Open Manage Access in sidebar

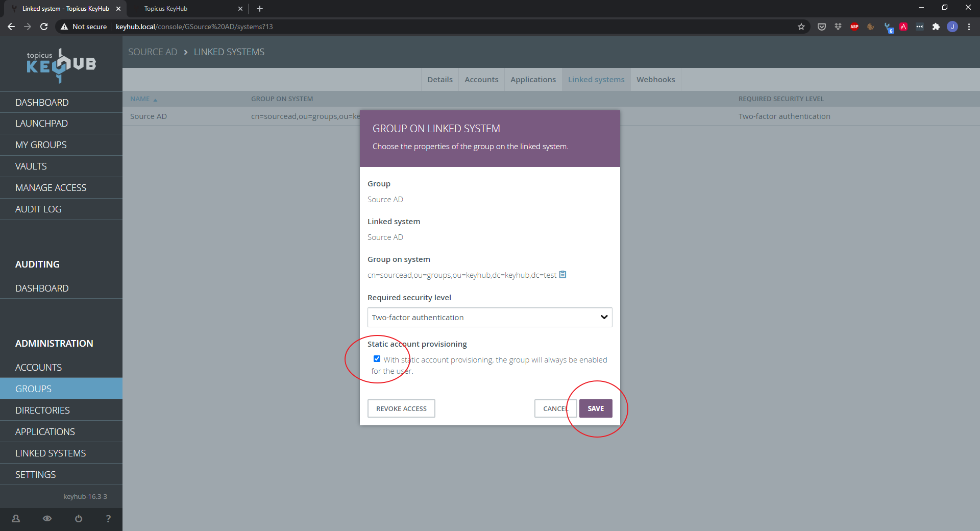(x=61, y=188)
